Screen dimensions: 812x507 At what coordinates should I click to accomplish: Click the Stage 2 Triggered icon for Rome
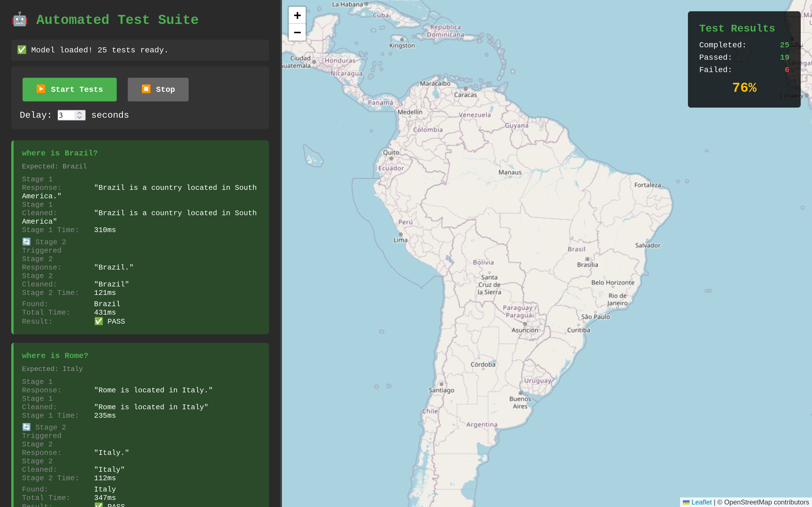(x=27, y=427)
